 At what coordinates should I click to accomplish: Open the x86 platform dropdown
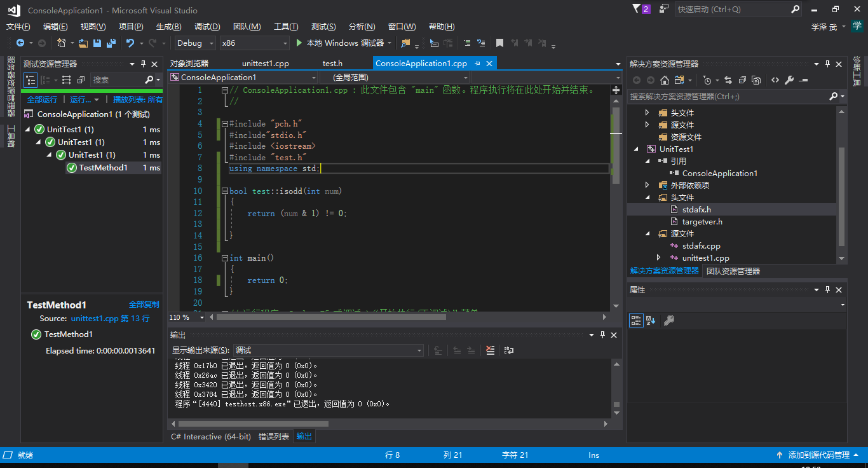pyautogui.click(x=254, y=43)
